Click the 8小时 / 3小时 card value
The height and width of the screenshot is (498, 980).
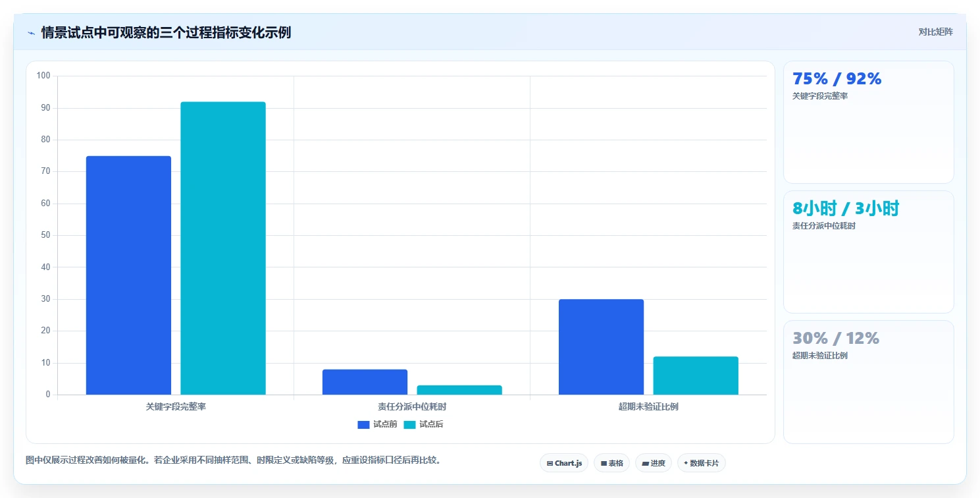[846, 209]
